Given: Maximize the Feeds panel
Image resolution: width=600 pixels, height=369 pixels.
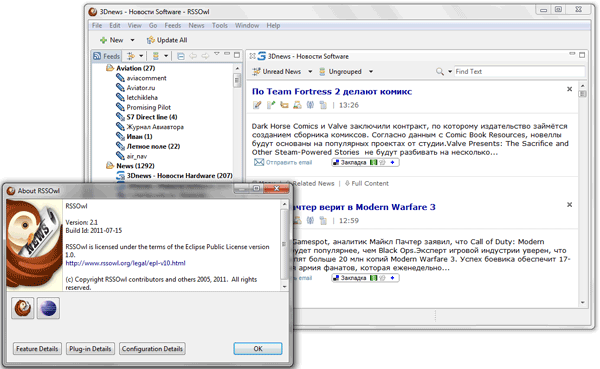Looking at the screenshot, I should 237,55.
